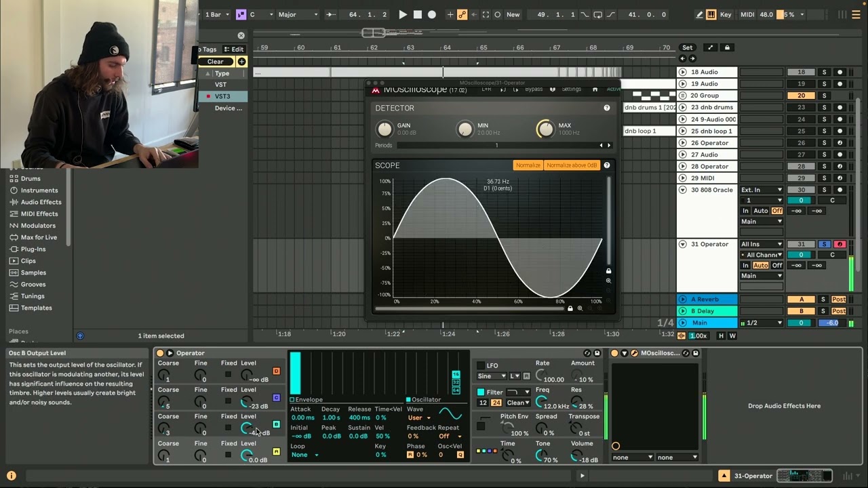868x488 pixels.
Task: Select Operator oscillator A tab
Action: click(x=276, y=451)
